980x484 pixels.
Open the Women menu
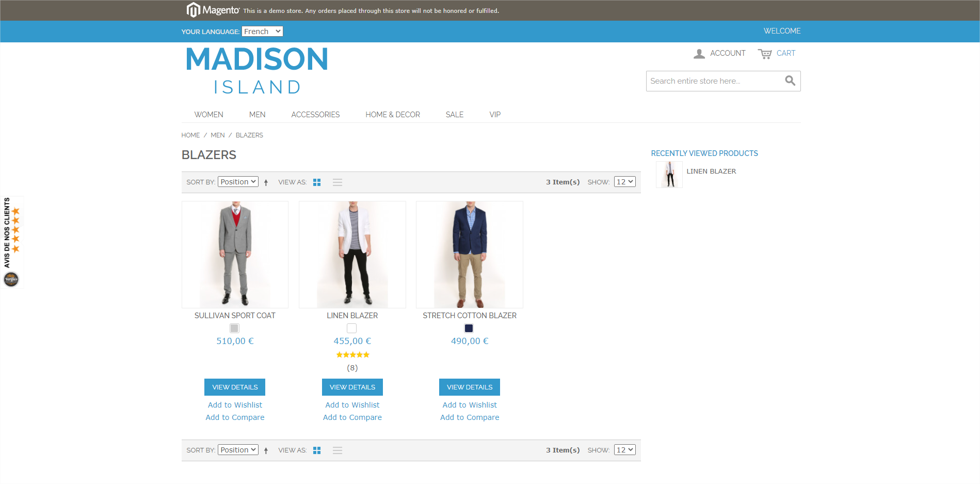coord(208,115)
